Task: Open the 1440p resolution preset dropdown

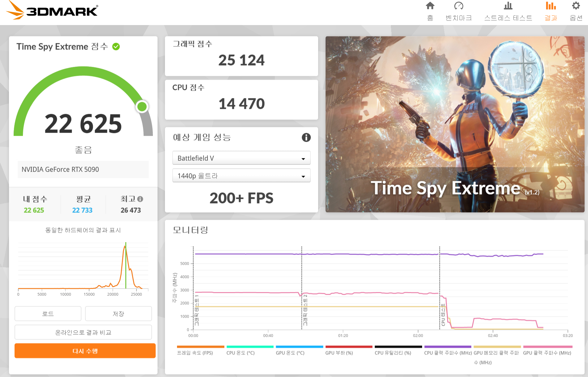Action: click(241, 176)
